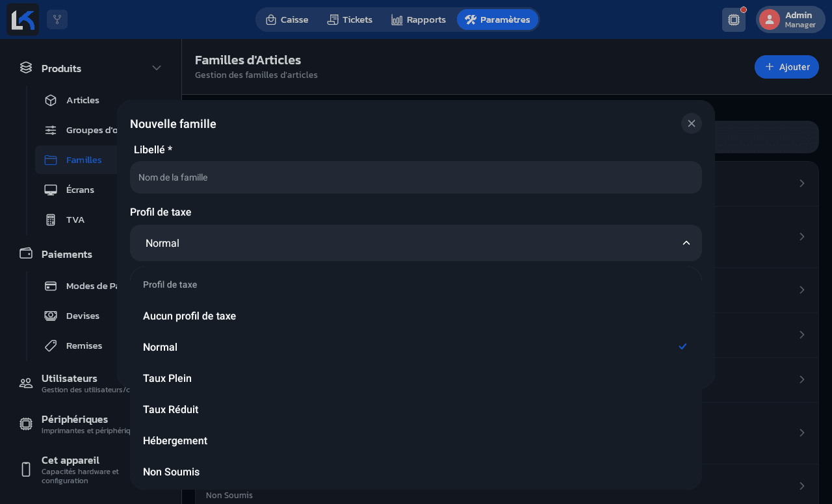Image resolution: width=832 pixels, height=504 pixels.
Task: Collapse the Profil de taxe dropdown
Action: (416, 243)
